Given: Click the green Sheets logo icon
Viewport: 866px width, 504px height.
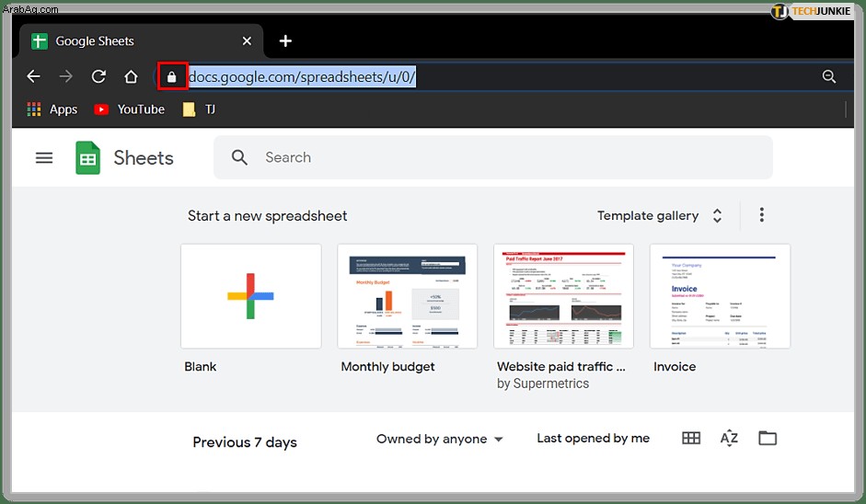Looking at the screenshot, I should tap(87, 158).
